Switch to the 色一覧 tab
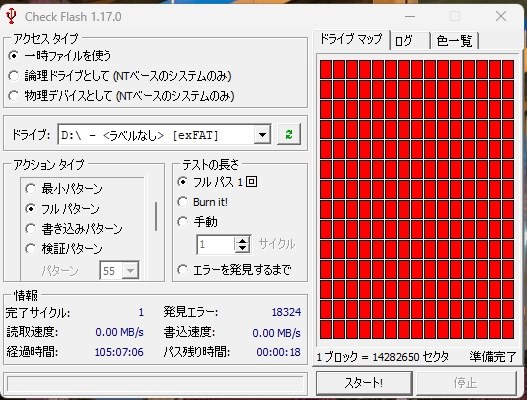Screen dimensions: 527x400 [x=454, y=41]
